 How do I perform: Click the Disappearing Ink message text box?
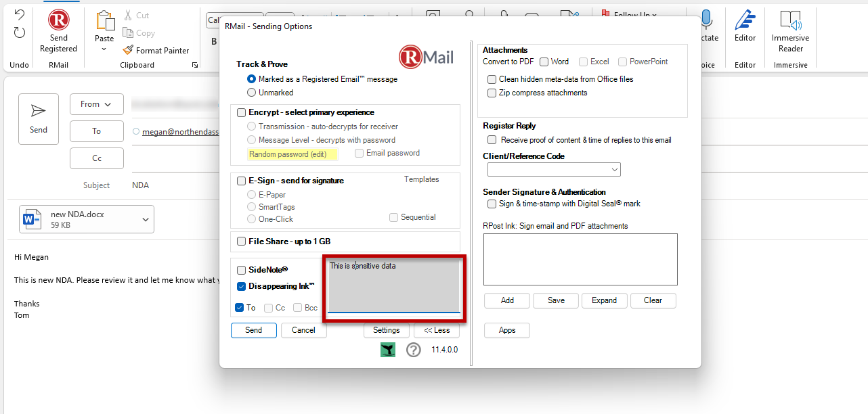point(394,286)
